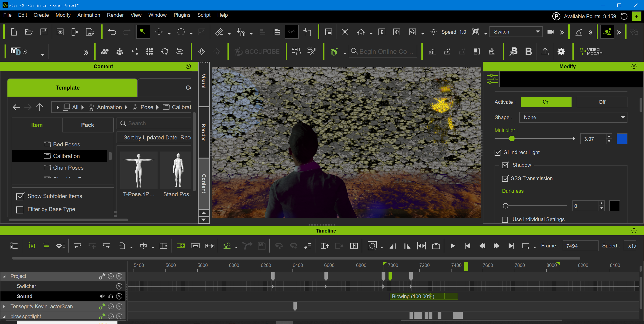Toggle GI Indirect Light checkbox
Viewport: 644px width, 324px height.
click(498, 152)
